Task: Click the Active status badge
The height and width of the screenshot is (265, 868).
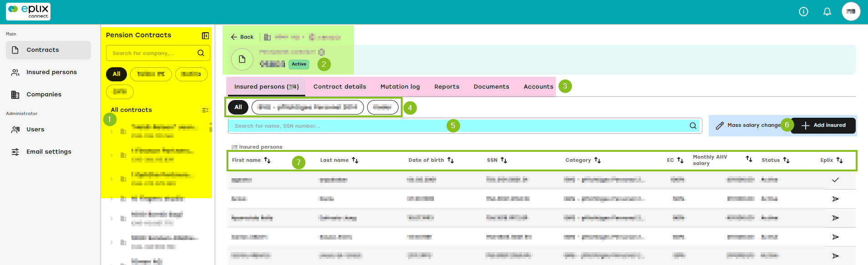Action: (x=299, y=64)
